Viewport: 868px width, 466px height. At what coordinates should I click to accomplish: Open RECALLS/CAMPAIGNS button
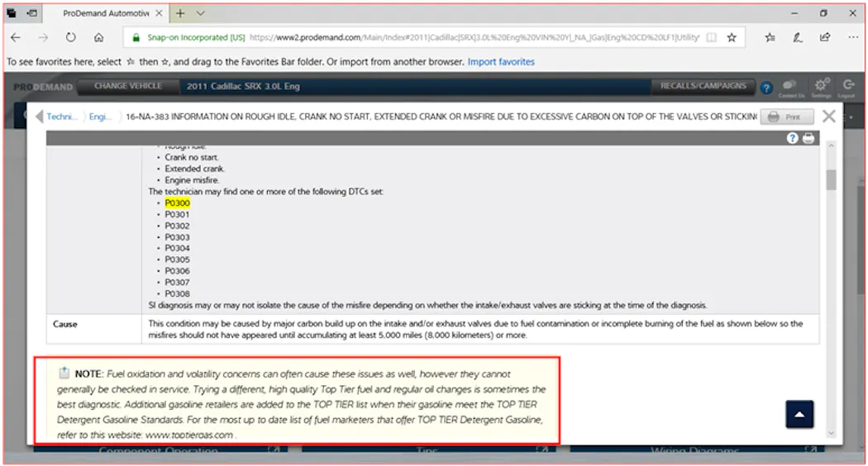pyautogui.click(x=703, y=86)
